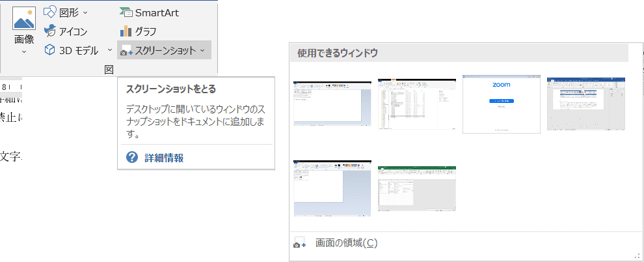Image resolution: width=644 pixels, height=262 pixels.
Task: Select the File Explorer window thumbnail
Action: pyautogui.click(x=417, y=104)
